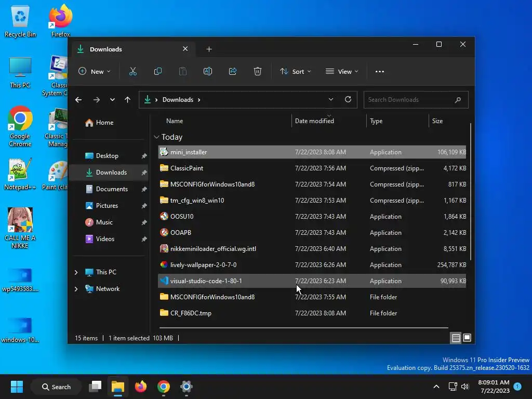Viewport: 532px width, 399px height.
Task: Click the taskbar Search box
Action: [x=56, y=387]
